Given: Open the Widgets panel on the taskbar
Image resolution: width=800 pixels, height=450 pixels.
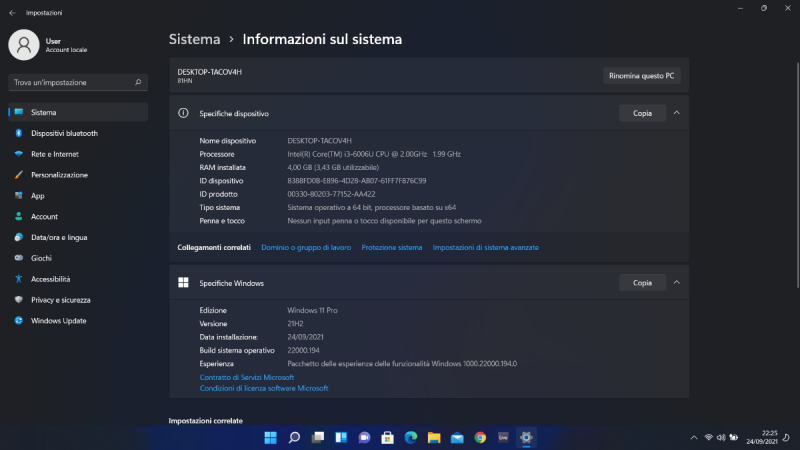Looking at the screenshot, I should pyautogui.click(x=341, y=438).
